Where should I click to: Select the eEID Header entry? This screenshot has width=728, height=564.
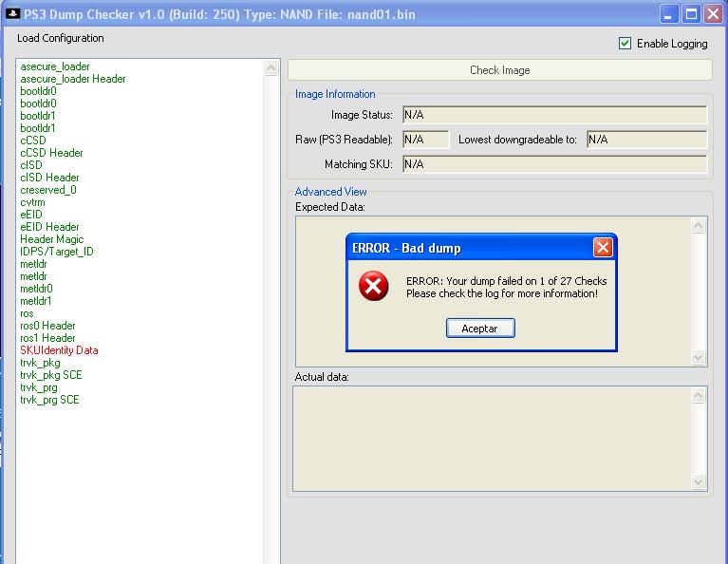(49, 227)
